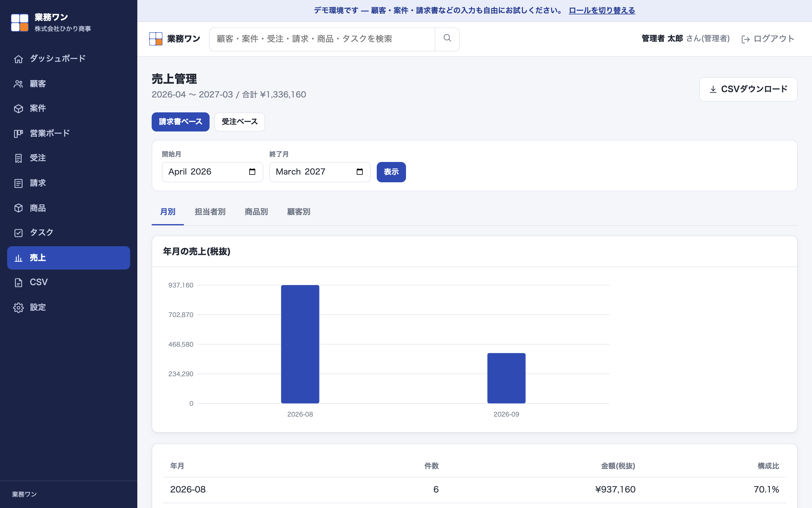812x508 pixels.
Task: Click the ¥937,160 amount cell
Action: pos(615,490)
